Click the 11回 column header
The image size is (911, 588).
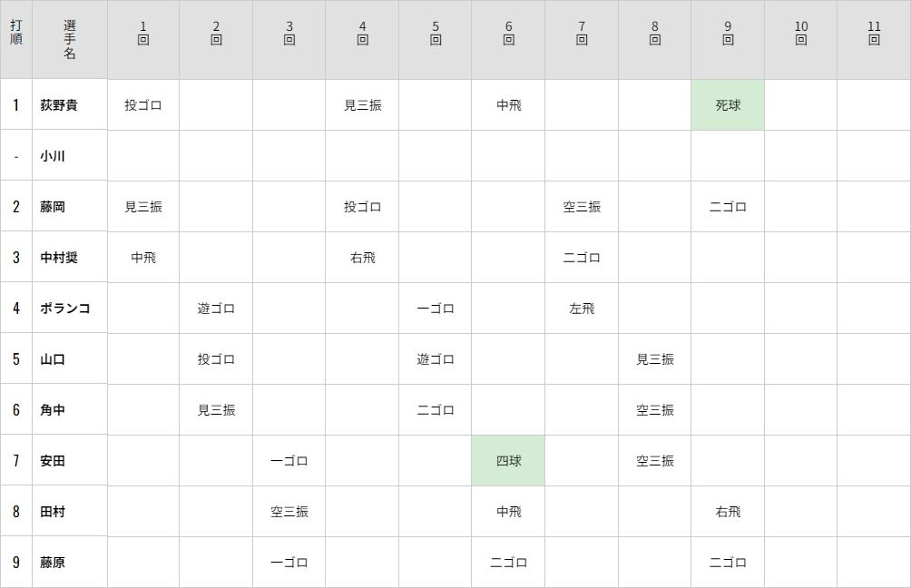(x=874, y=40)
